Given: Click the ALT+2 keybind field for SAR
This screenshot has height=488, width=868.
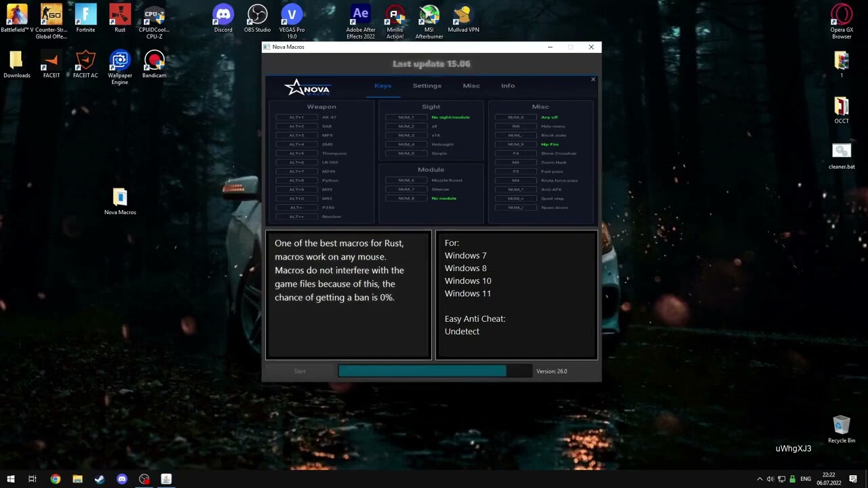Looking at the screenshot, I should [x=296, y=126].
